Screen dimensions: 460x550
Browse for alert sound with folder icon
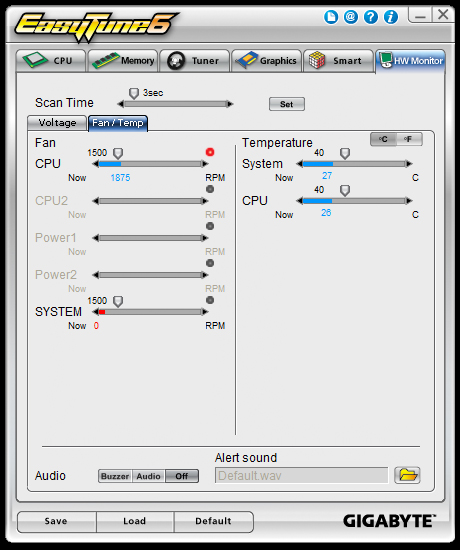point(407,475)
